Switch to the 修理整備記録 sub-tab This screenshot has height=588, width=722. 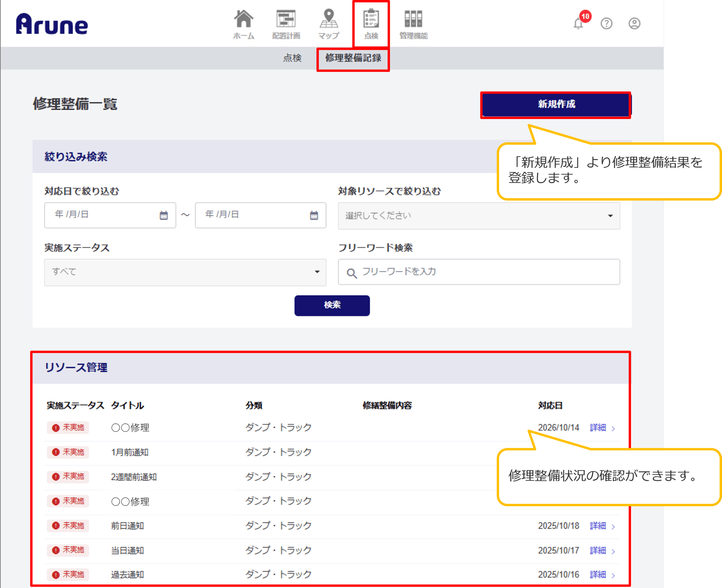(353, 58)
